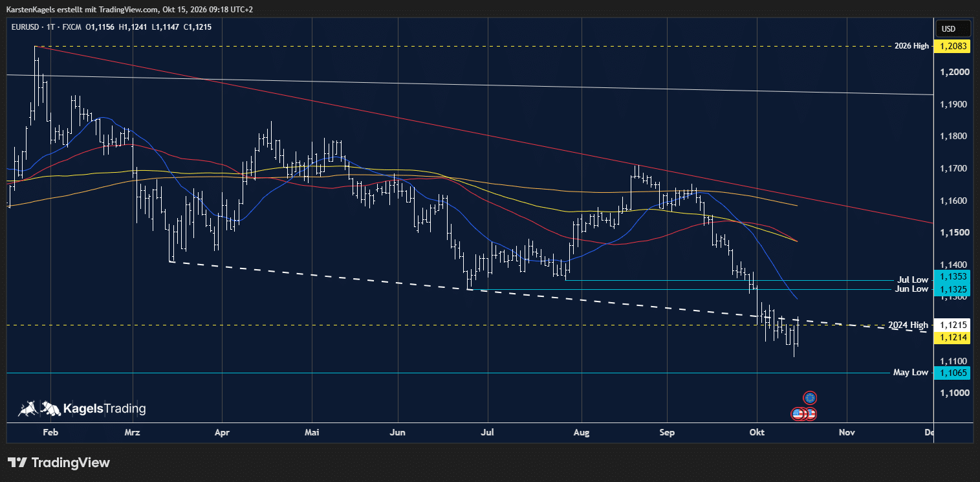Click Jun on the time axis
980x482 pixels.
point(398,432)
